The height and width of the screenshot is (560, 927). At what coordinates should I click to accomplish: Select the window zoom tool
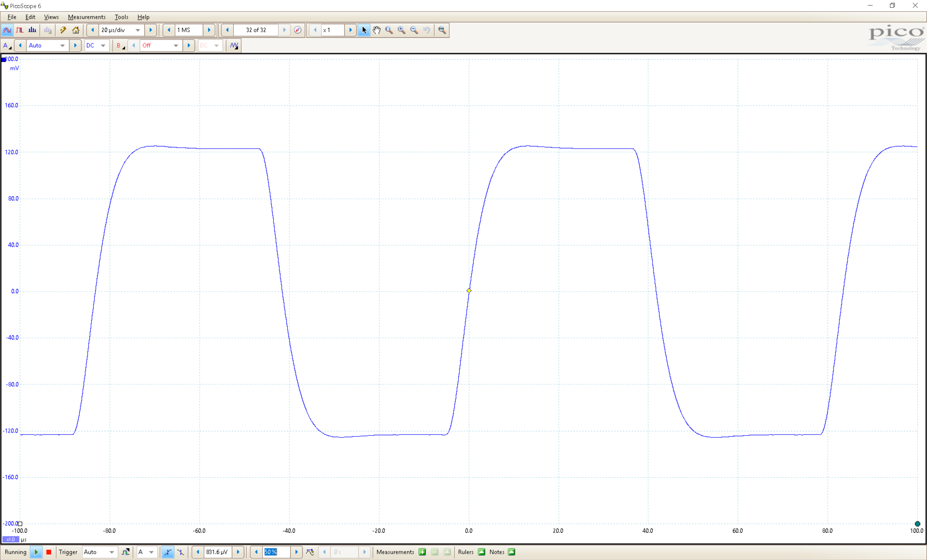click(x=389, y=30)
